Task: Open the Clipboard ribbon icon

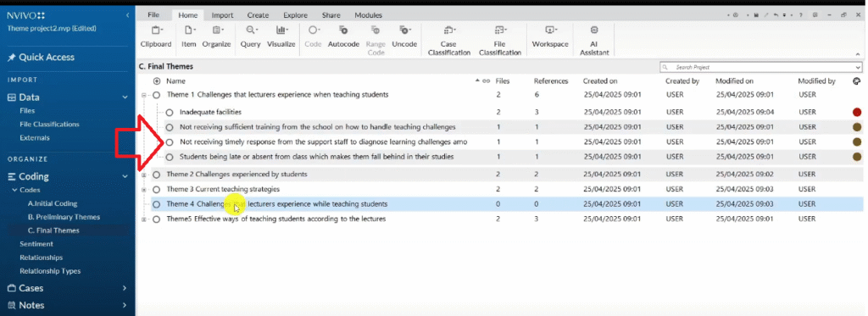Action: coord(156,30)
